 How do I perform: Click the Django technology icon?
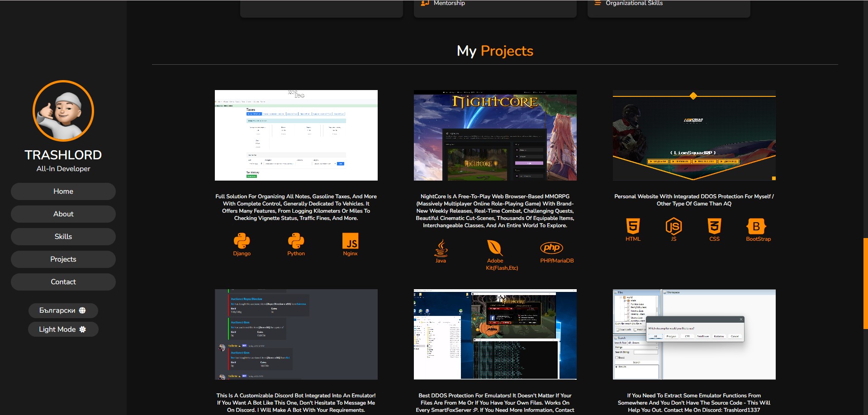coord(242,241)
